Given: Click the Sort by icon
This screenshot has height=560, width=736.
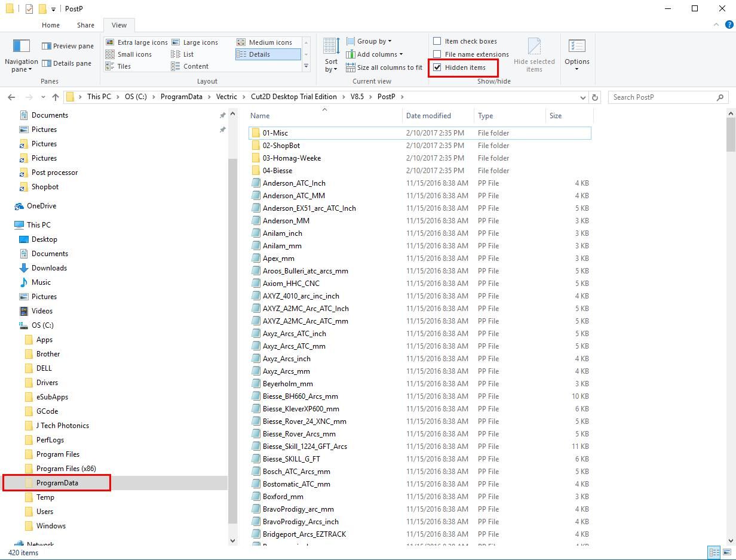Looking at the screenshot, I should point(331,47).
